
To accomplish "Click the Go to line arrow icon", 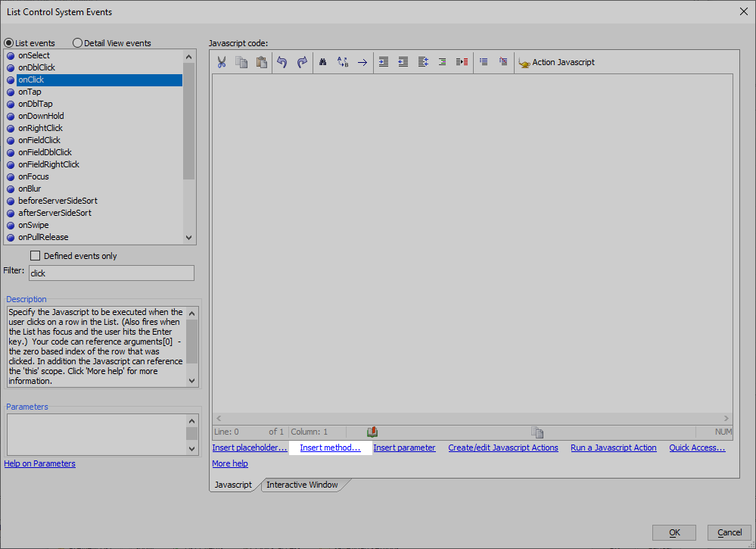I will tap(362, 62).
